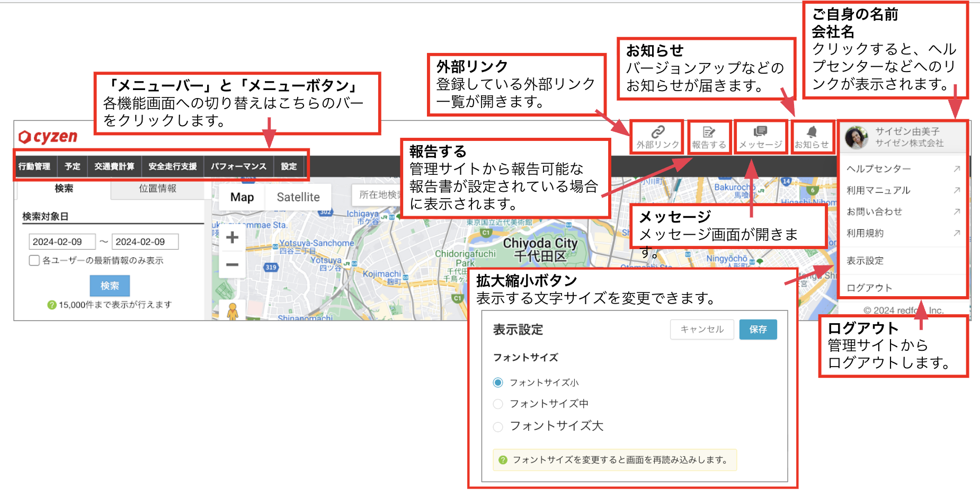Click the end date field after tilde
Screen dimensions: 980x497
pyautogui.click(x=145, y=242)
